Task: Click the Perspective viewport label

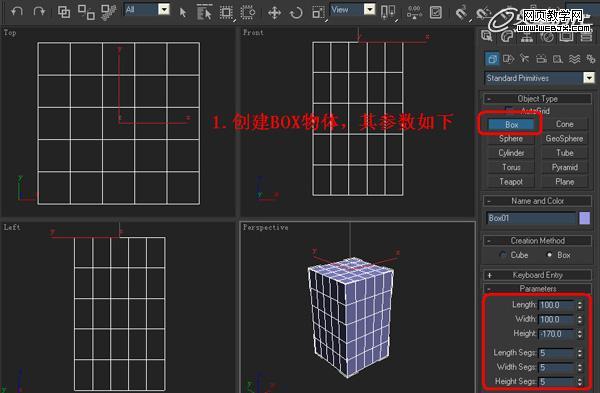Action: point(266,227)
